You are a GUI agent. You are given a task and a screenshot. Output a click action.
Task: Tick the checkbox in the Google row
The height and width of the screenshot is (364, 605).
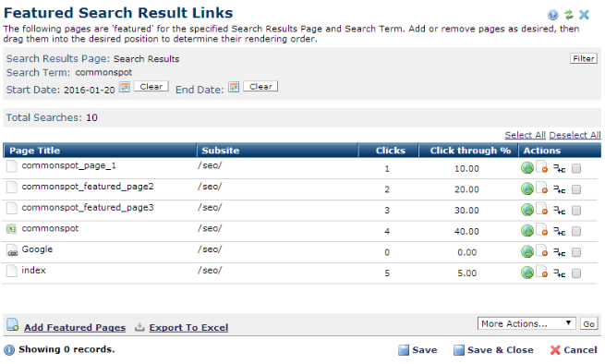pyautogui.click(x=576, y=252)
